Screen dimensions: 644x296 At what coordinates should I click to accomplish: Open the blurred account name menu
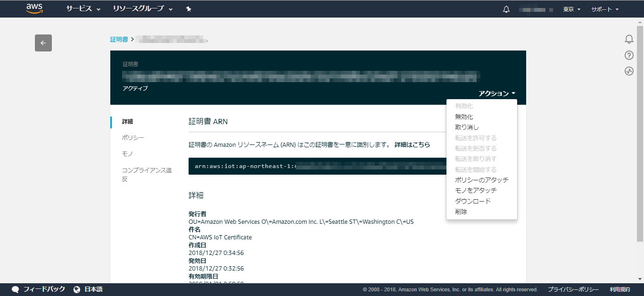[535, 9]
